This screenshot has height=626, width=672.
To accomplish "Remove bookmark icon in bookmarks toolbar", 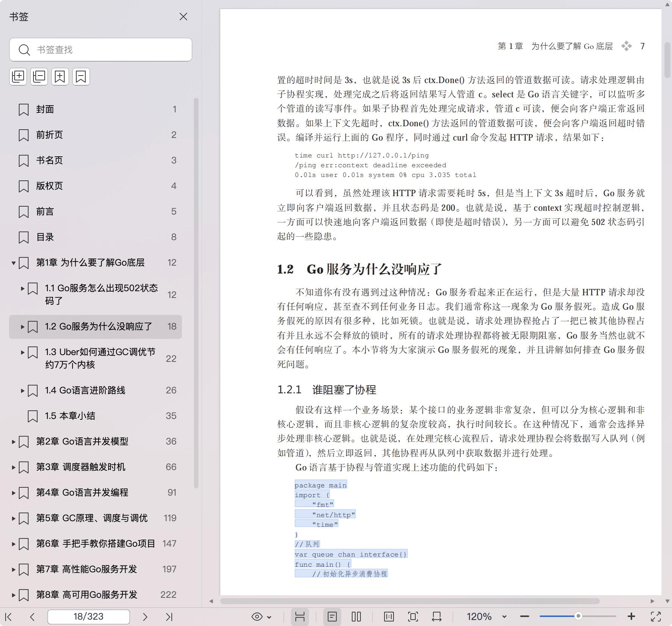I will pyautogui.click(x=81, y=77).
